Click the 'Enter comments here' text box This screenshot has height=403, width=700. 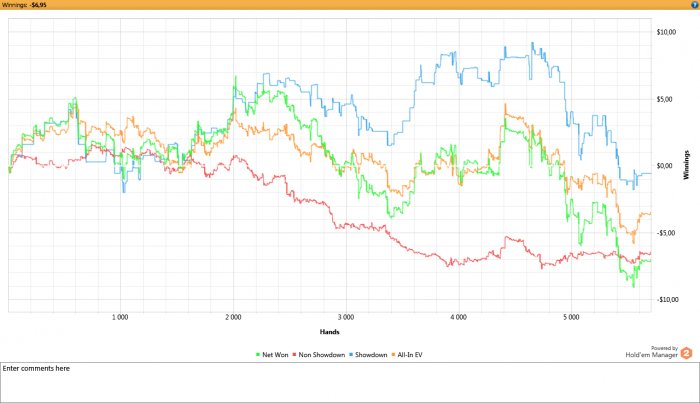pos(350,382)
